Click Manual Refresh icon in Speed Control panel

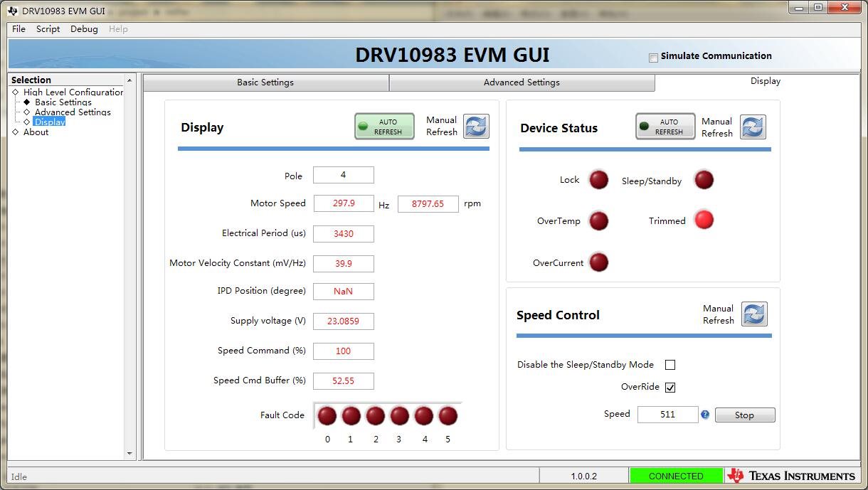pos(754,314)
